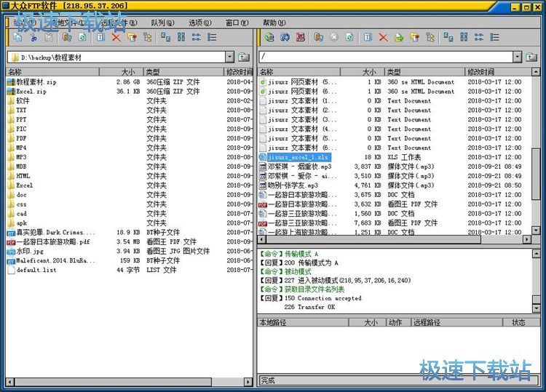The width and height of the screenshot is (546, 392).
Task: Switch remote pane to large icons view
Action: click(x=448, y=37)
